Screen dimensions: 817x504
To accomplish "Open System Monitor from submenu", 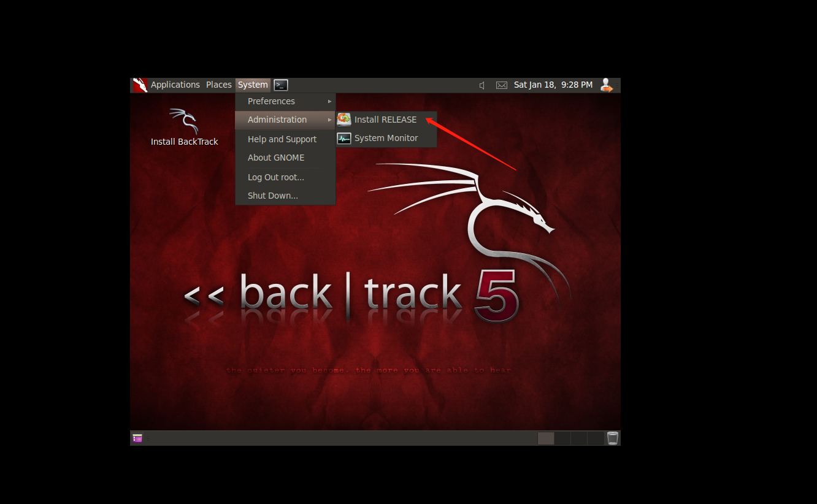I will (386, 138).
